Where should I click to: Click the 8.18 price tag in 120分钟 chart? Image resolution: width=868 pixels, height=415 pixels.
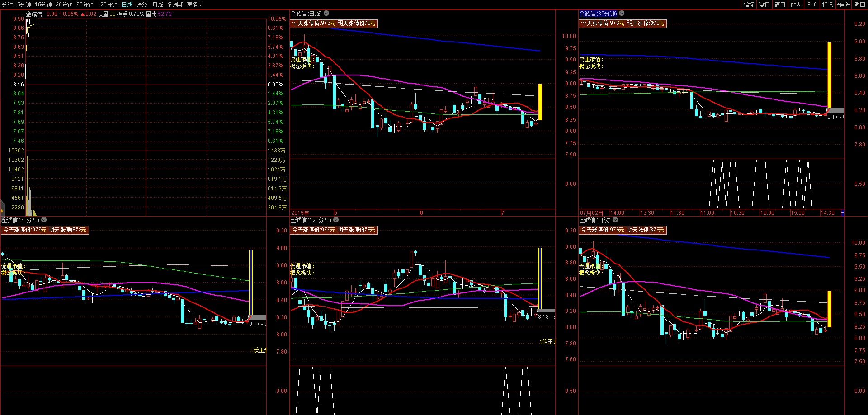tap(547, 316)
